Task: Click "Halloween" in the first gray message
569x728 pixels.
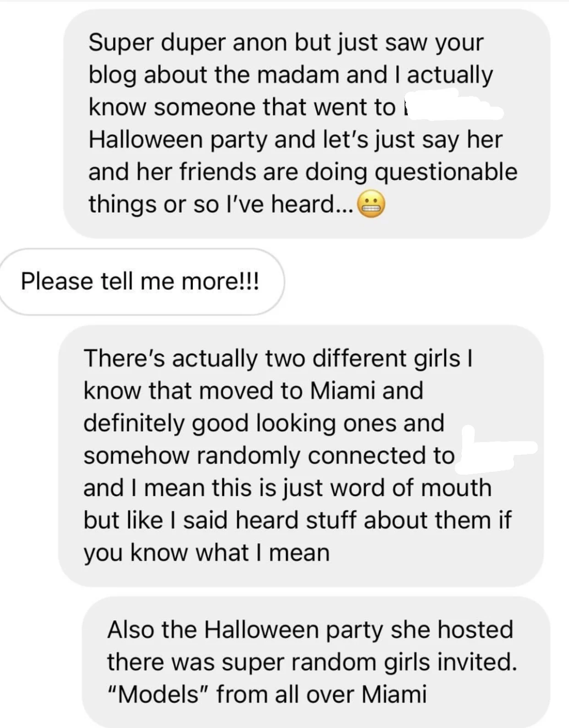Action: click(x=146, y=139)
